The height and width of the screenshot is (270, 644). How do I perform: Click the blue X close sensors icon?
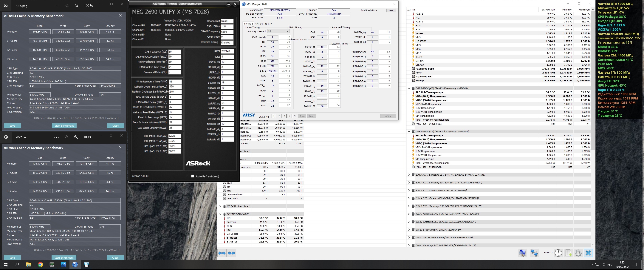588,253
